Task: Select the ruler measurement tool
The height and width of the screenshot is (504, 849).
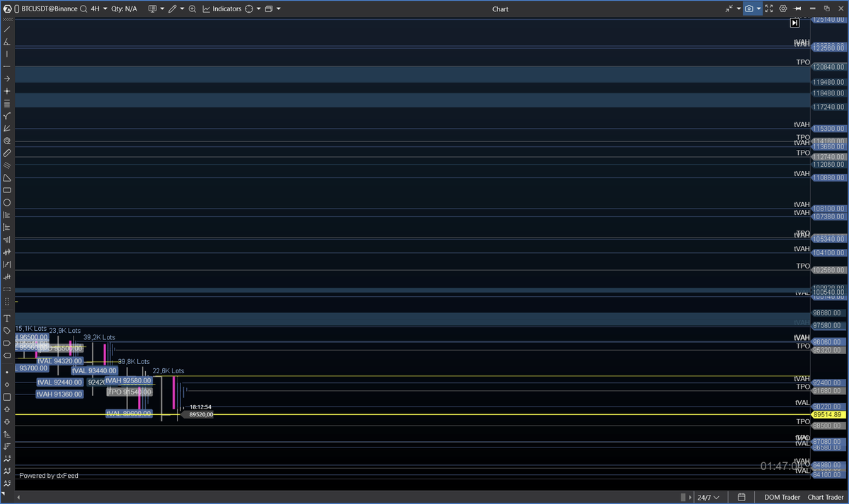Action: (7, 153)
